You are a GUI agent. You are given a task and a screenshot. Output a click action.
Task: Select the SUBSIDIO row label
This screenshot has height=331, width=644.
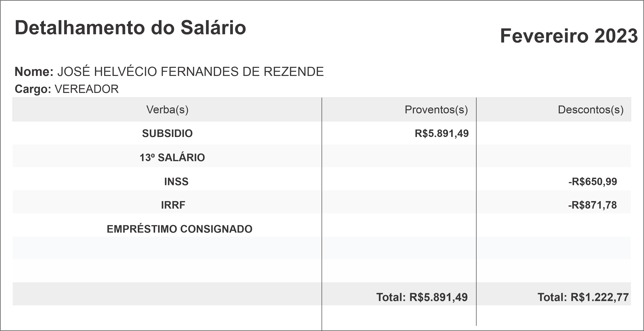tap(167, 133)
